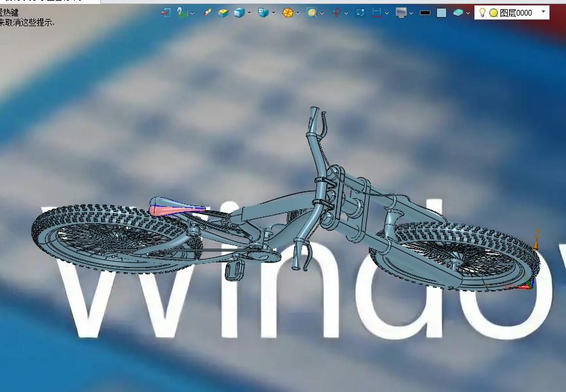The height and width of the screenshot is (392, 566).
Task: Open the coordinate frame icon's dropdown arrow
Action: point(193,13)
